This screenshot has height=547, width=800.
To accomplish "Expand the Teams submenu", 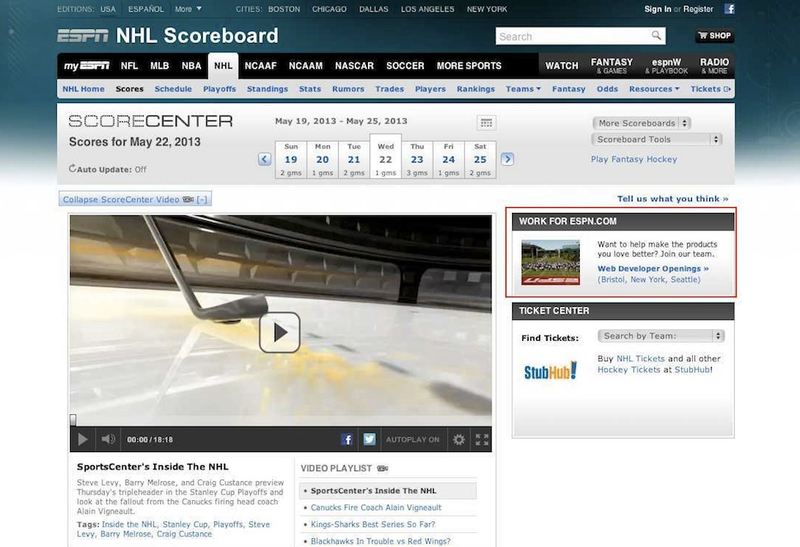I will [x=523, y=89].
